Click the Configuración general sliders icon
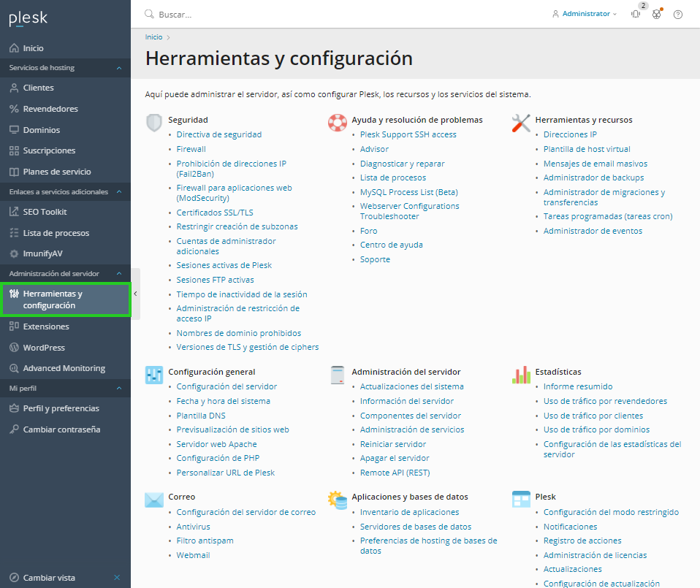The height and width of the screenshot is (588, 700). pos(154,375)
